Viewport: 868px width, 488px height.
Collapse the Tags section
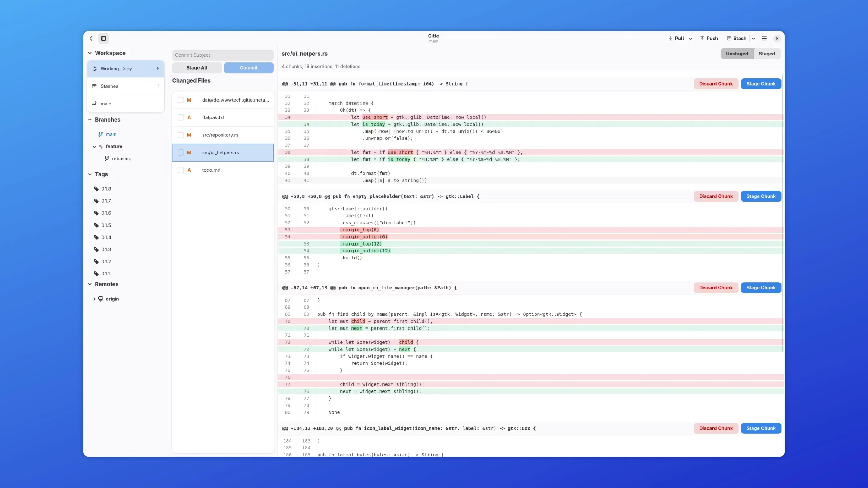click(90, 174)
